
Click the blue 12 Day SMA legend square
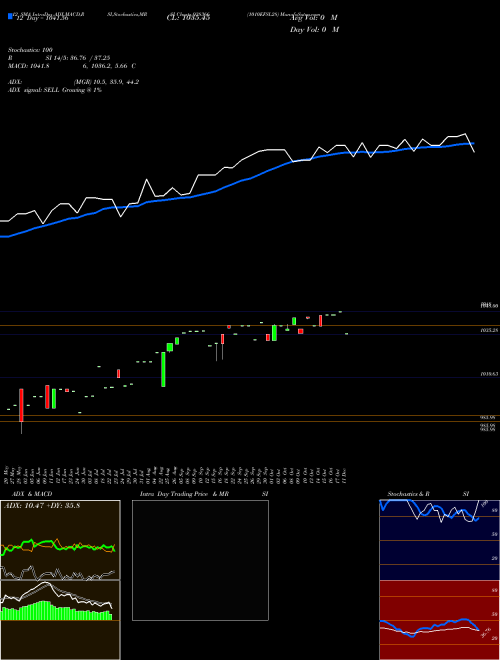(10, 17)
